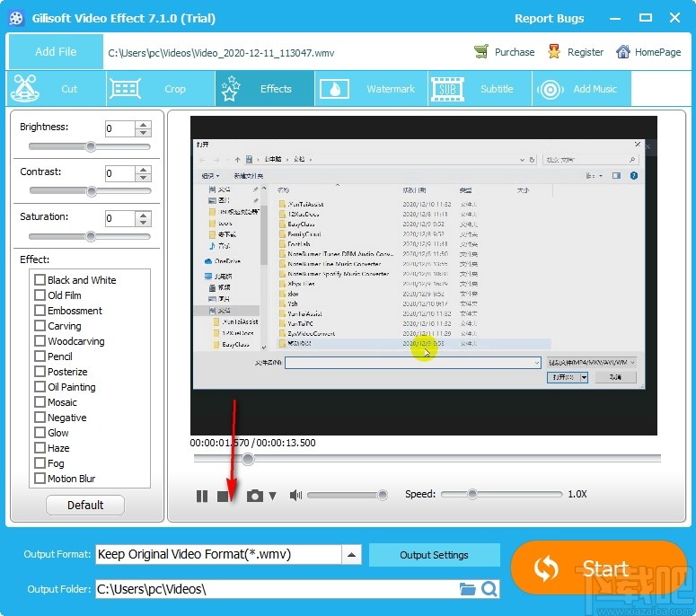Check the Posterize effect

[40, 372]
